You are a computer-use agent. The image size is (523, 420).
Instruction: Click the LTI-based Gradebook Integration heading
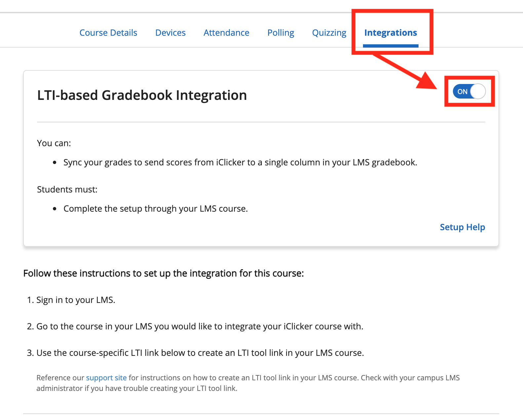141,95
